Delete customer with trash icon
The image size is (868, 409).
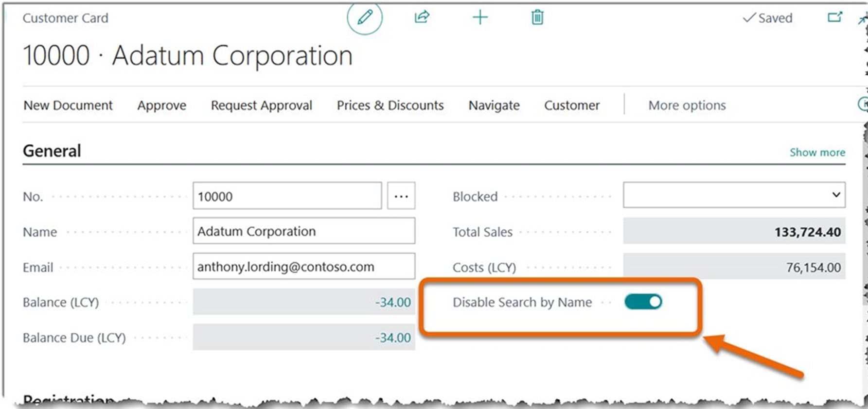click(x=537, y=17)
